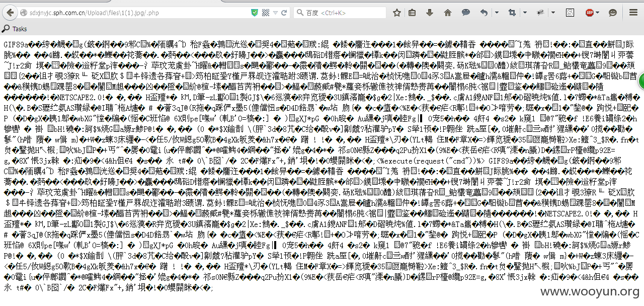Go back with the Back arrow button
This screenshot has height=306, width=644.
(10, 13)
